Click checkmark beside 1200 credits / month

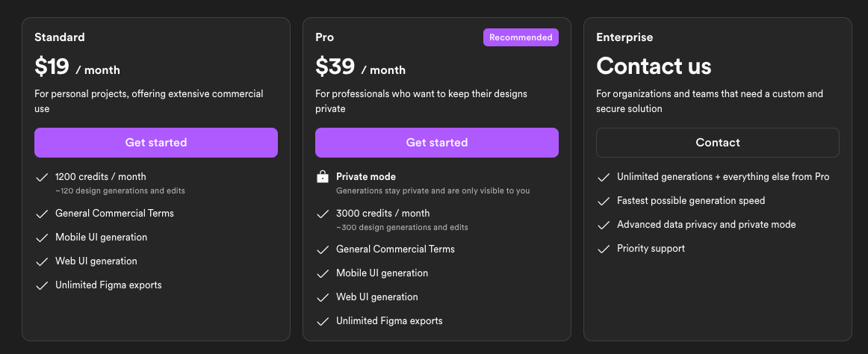pos(42,178)
